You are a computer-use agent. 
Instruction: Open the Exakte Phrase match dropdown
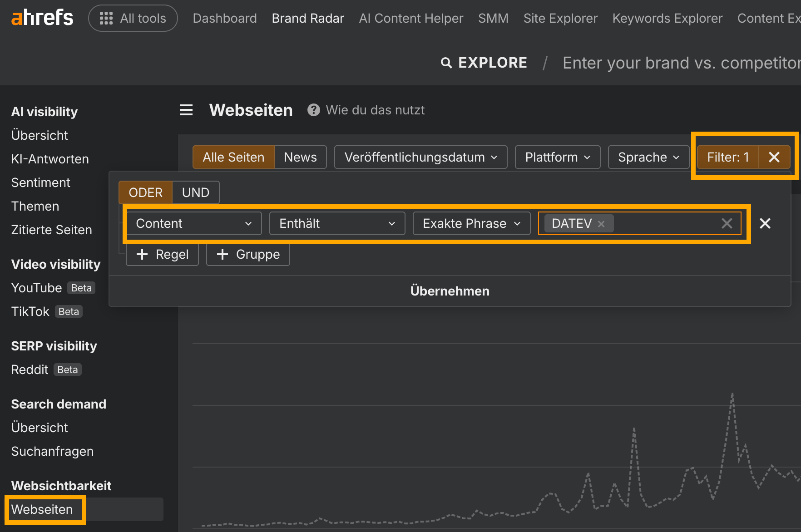(x=471, y=223)
